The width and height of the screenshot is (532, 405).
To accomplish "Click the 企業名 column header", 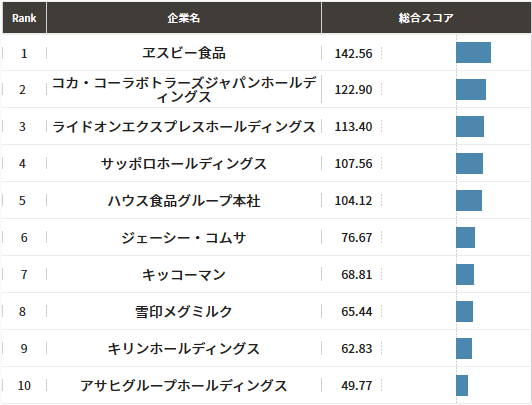I will coord(184,18).
